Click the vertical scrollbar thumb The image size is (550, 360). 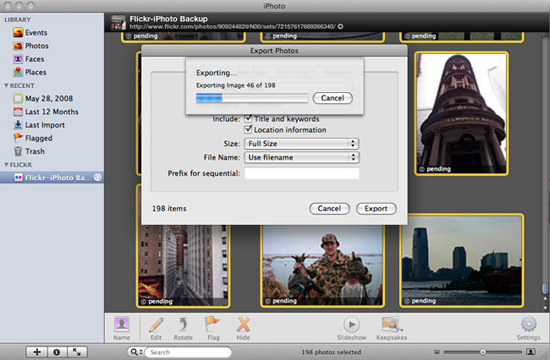[x=545, y=288]
